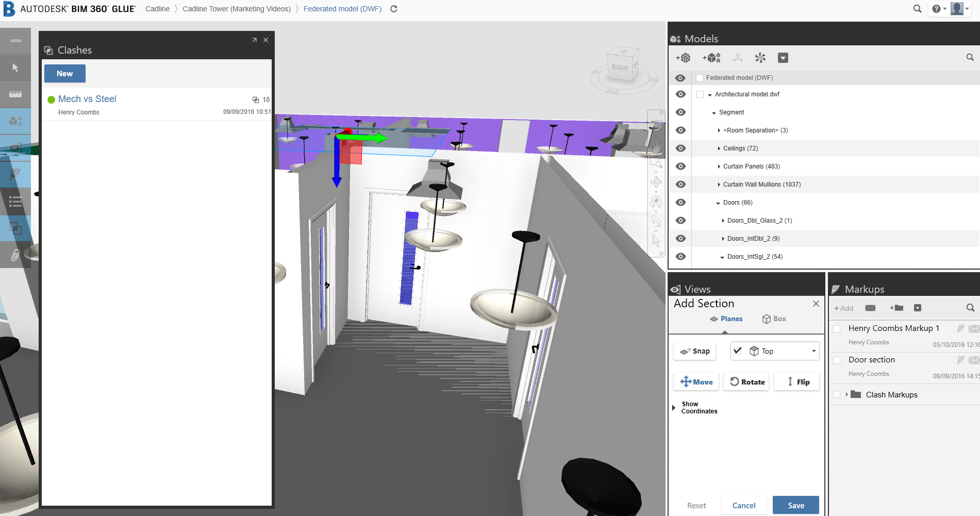This screenshot has width=980, height=516.
Task: Open the Help menu
Action: 939,9
